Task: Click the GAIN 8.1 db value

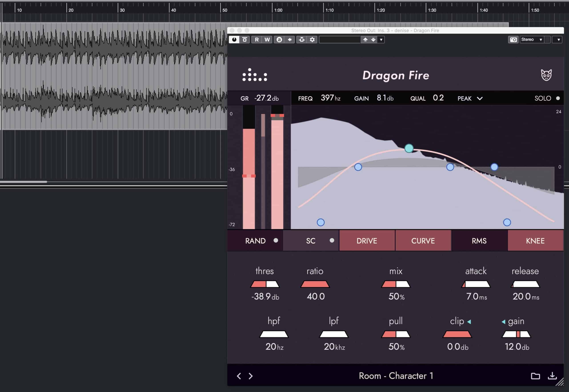Action: point(385,98)
